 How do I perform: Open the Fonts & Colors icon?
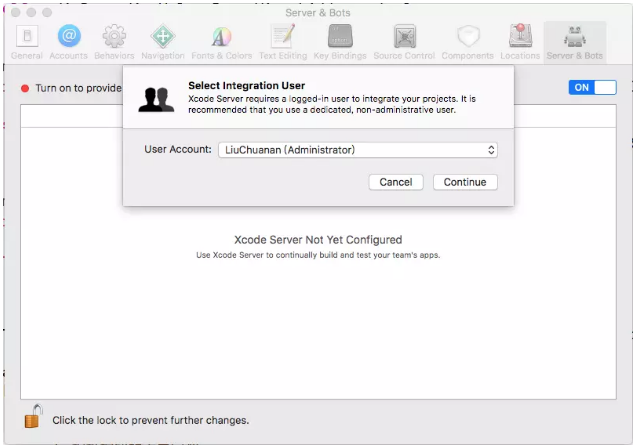[x=222, y=36]
